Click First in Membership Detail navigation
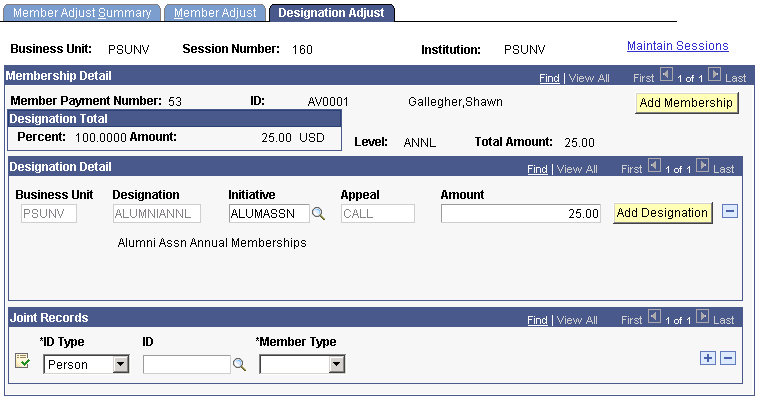Image resolution: width=757 pixels, height=397 pixels. point(644,78)
